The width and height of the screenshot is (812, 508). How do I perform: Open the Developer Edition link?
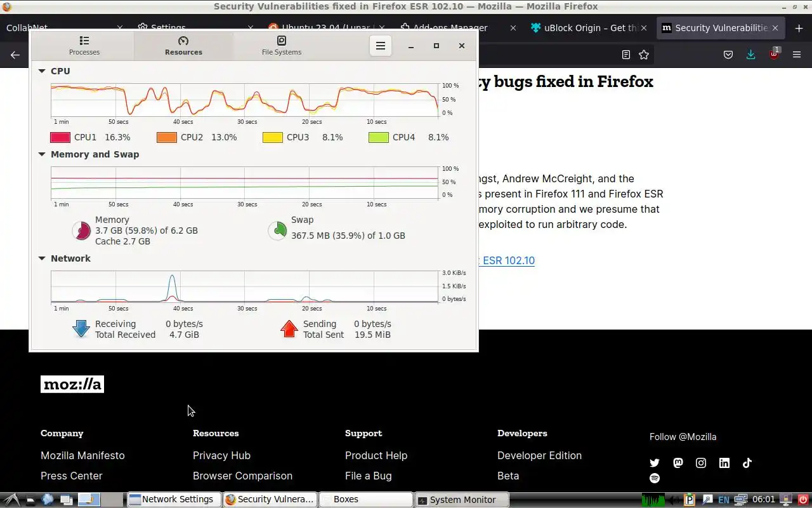point(539,455)
